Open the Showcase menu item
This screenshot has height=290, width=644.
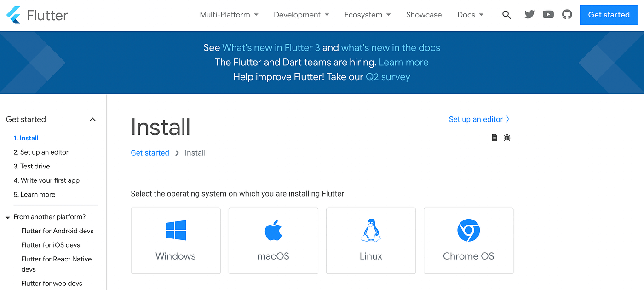(424, 15)
